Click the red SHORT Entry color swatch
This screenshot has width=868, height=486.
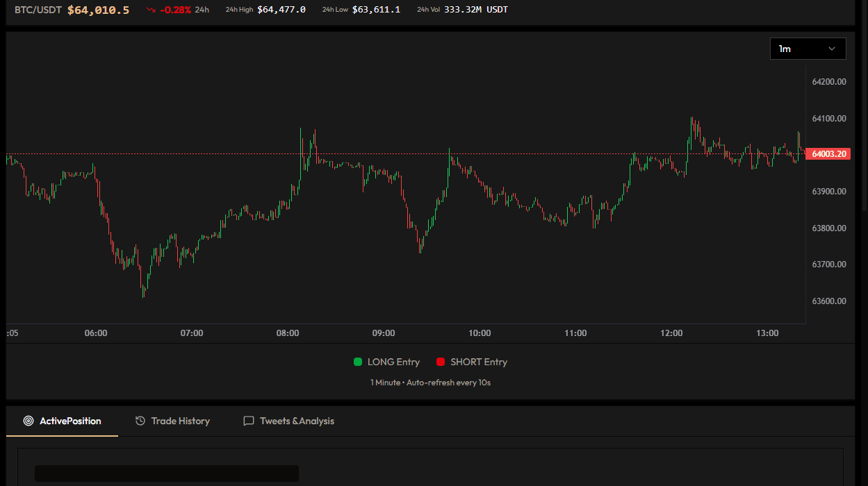click(x=441, y=362)
